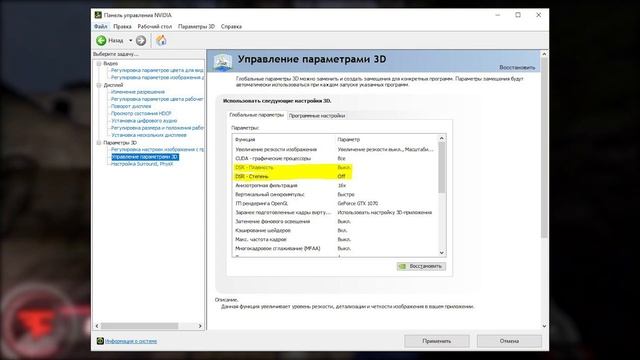640x360 pixels.
Task: Select Затенение фонового освещения row
Action: pyautogui.click(x=335, y=221)
